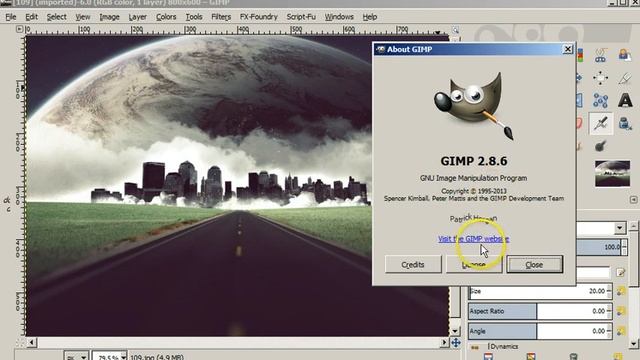
Task: Toggle the quick mask icon at canvas corner
Action: [x=20, y=343]
